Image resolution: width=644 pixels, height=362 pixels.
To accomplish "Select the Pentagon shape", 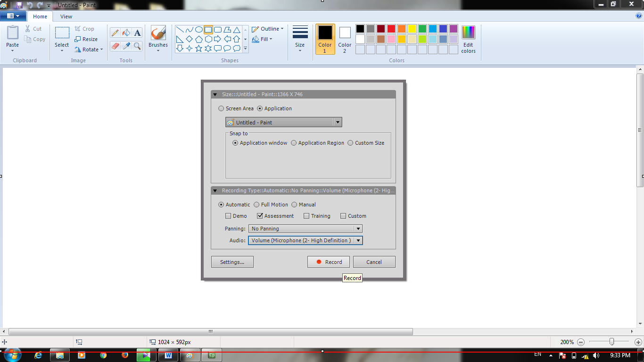I will pos(198,39).
